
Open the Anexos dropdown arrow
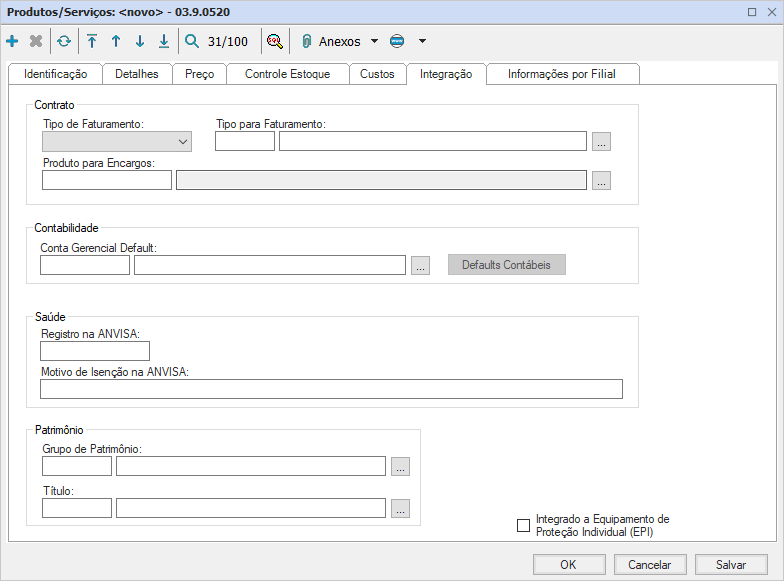374,42
